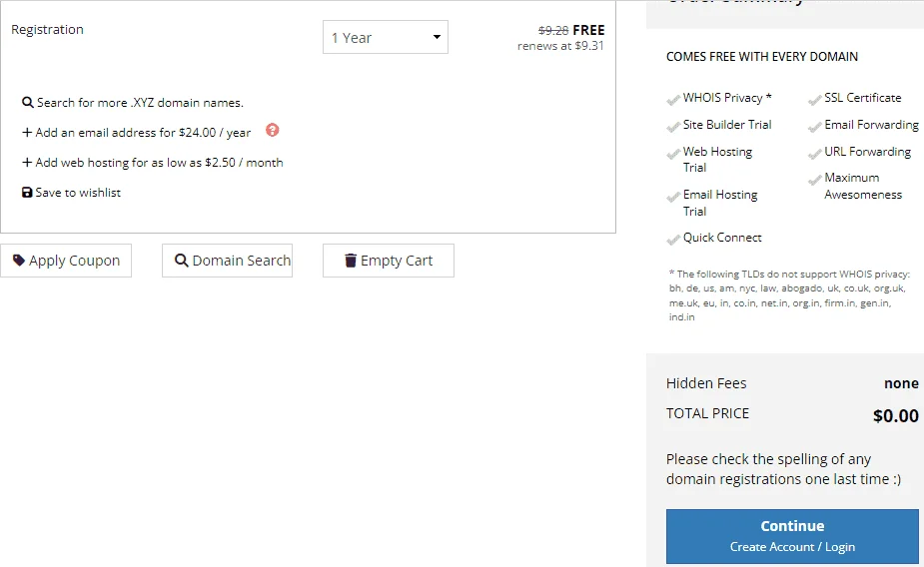Click the checkmark next to URL Forwarding
Screen dimensions: 924x567
click(x=814, y=154)
